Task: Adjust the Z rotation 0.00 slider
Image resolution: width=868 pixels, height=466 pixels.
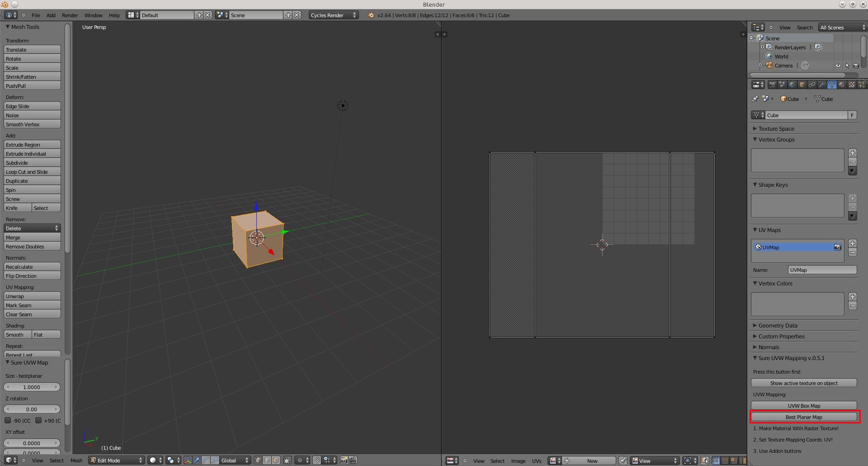Action: [x=32, y=409]
